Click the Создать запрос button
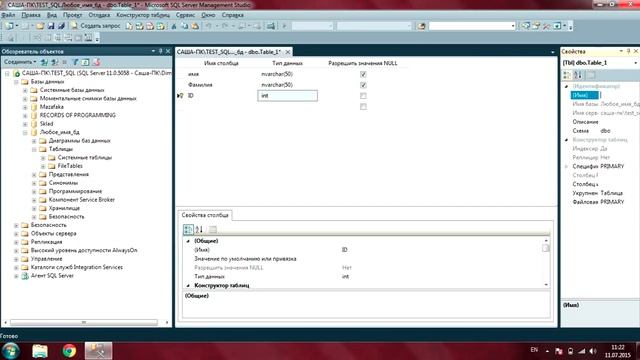 [96, 26]
